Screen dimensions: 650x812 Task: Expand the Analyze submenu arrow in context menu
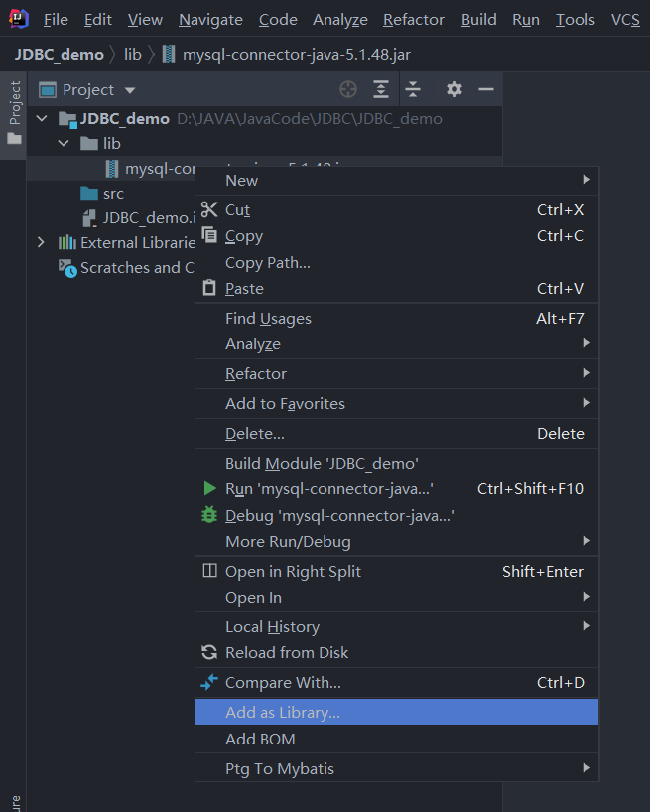[586, 342]
